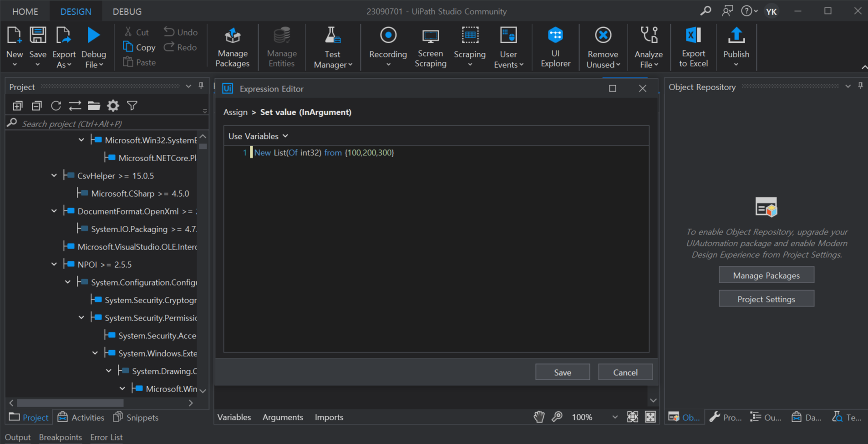Image resolution: width=868 pixels, height=444 pixels.
Task: Open Manage Packages in ribbon
Action: pyautogui.click(x=232, y=47)
